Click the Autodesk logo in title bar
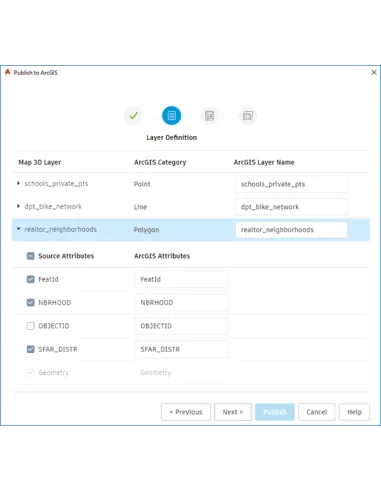This screenshot has height=492, width=381. (8, 72)
